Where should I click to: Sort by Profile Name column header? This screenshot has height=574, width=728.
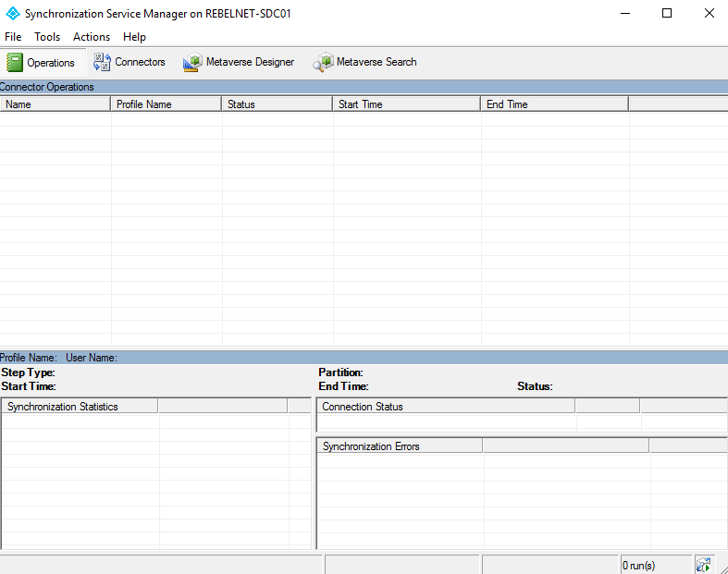click(167, 104)
